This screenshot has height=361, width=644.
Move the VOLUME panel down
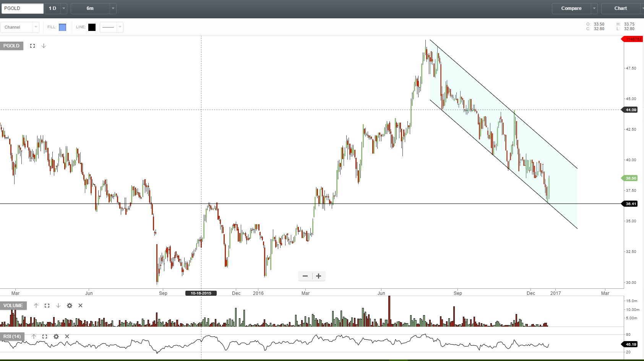pos(58,306)
